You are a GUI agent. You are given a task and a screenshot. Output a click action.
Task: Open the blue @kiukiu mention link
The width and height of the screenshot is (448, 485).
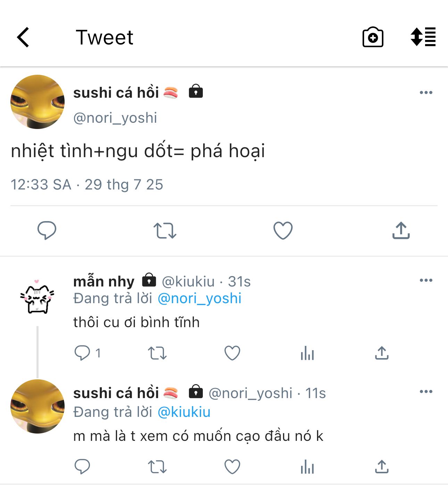(x=184, y=412)
